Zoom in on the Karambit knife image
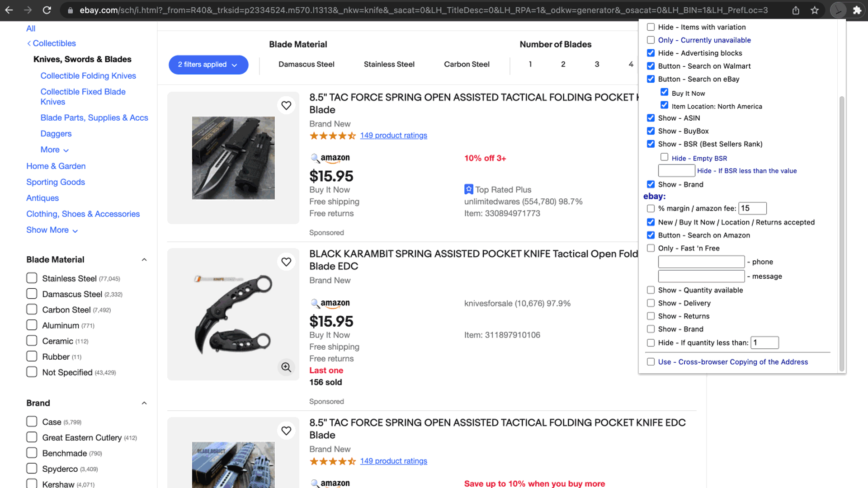868x488 pixels. [x=286, y=367]
